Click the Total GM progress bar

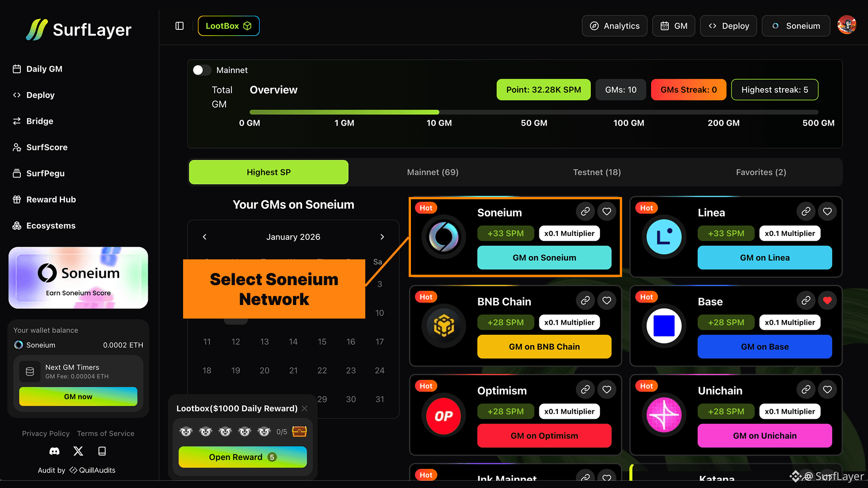(x=533, y=112)
